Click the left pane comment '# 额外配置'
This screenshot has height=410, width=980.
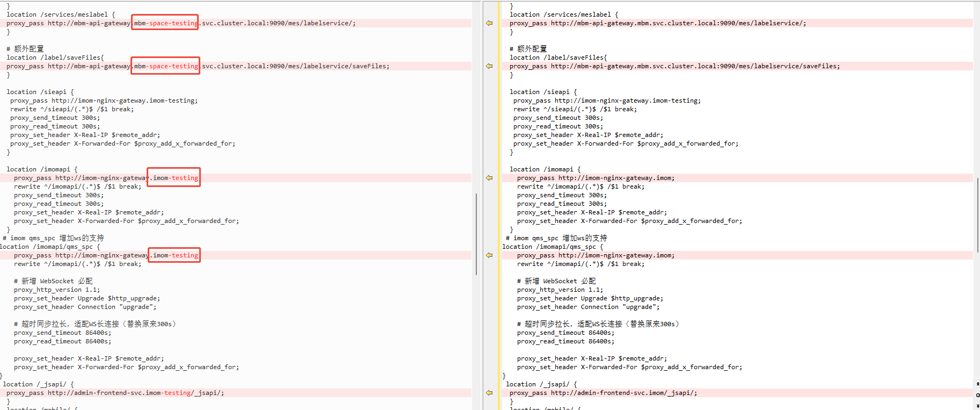[x=25, y=49]
